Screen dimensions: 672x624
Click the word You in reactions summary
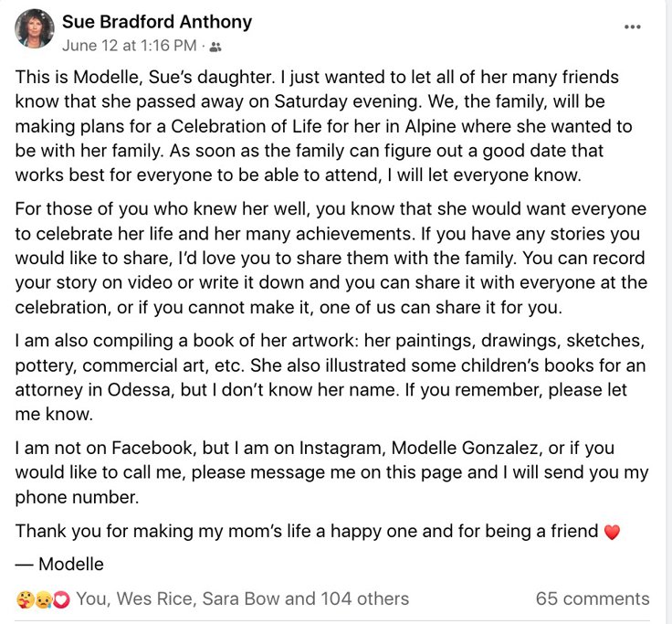[91, 598]
